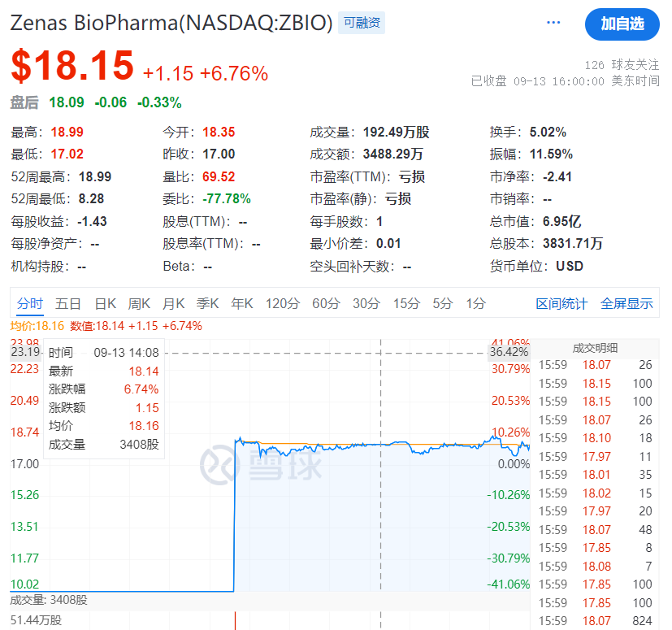Switch to the 30分 interval tab
The image size is (672, 630).
[366, 302]
